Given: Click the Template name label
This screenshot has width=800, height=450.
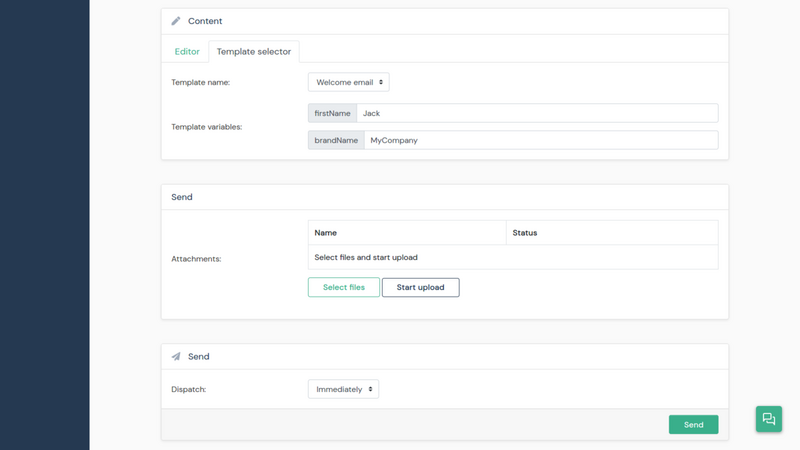Looking at the screenshot, I should click(x=201, y=83).
